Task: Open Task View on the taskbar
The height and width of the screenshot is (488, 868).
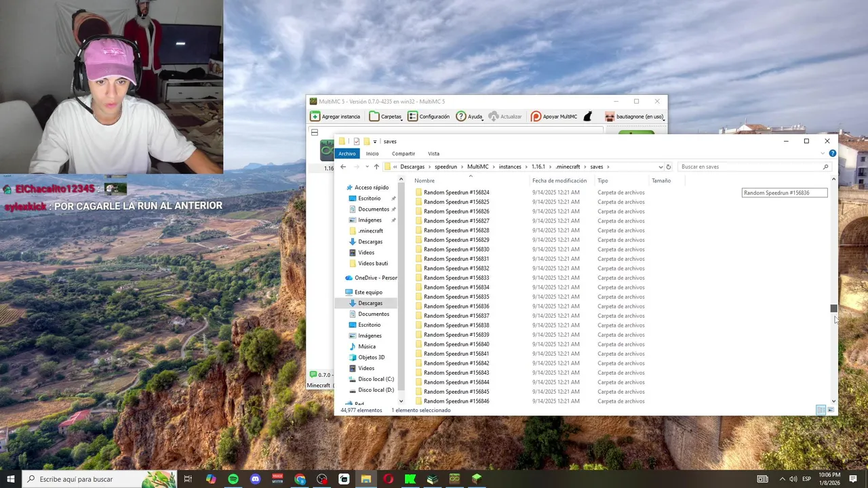Action: click(x=188, y=479)
